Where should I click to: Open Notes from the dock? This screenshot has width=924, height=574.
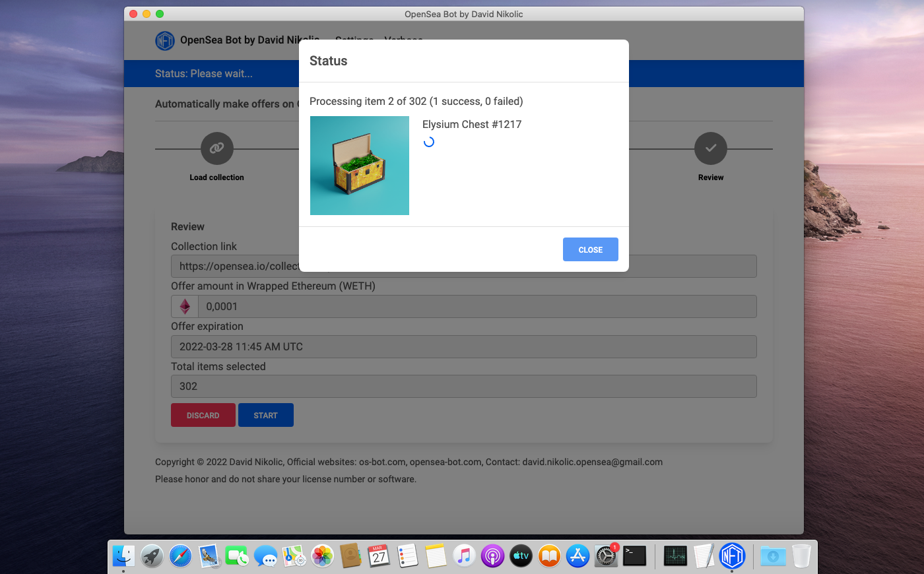[436, 556]
